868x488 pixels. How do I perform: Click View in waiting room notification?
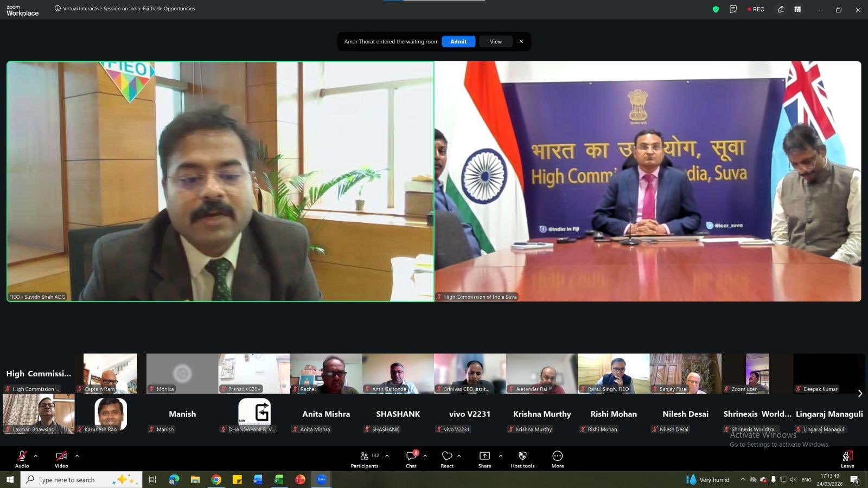pyautogui.click(x=495, y=42)
